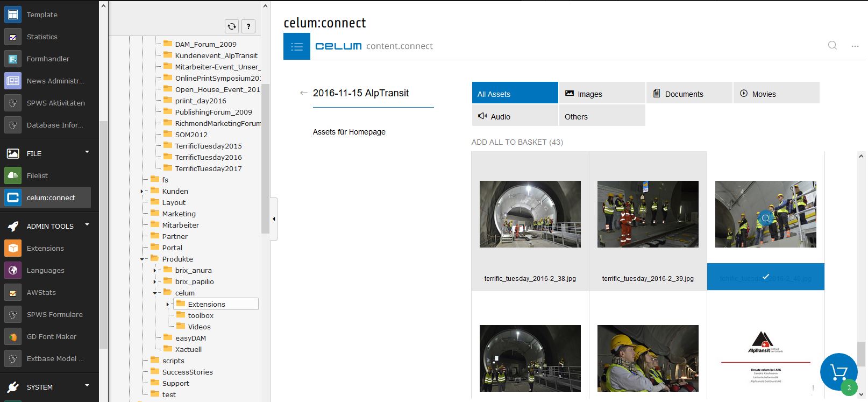Open the GD Font Maker module icon
868x402 pixels.
click(x=13, y=336)
